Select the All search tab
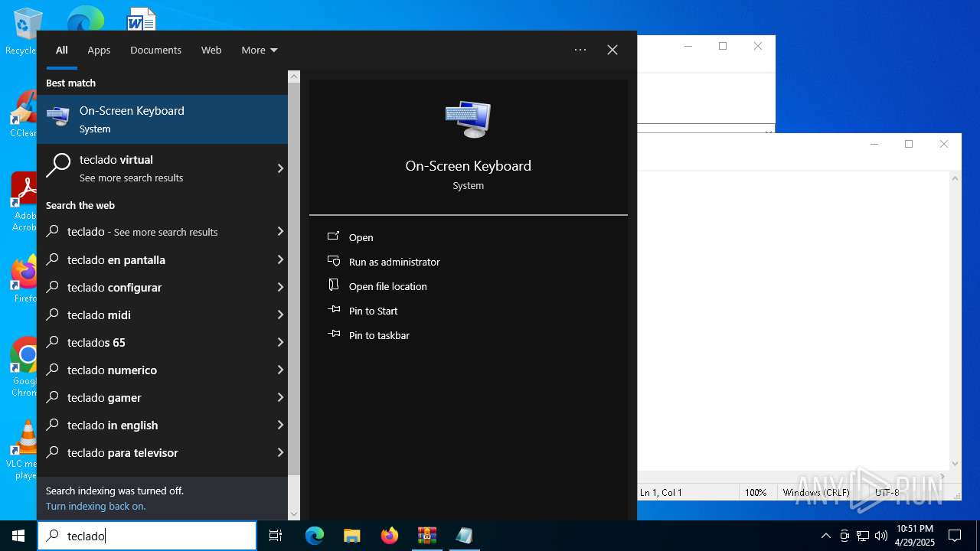This screenshot has width=980, height=551. 61,50
